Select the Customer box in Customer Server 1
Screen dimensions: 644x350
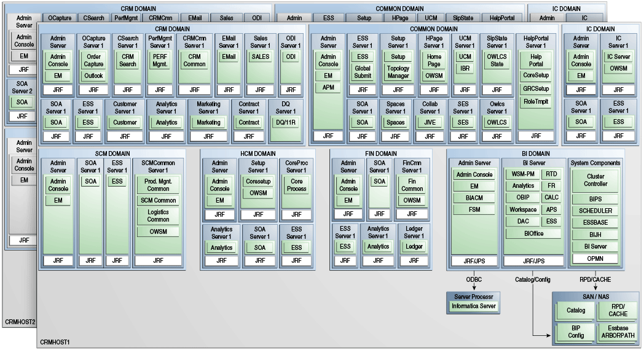125,122
